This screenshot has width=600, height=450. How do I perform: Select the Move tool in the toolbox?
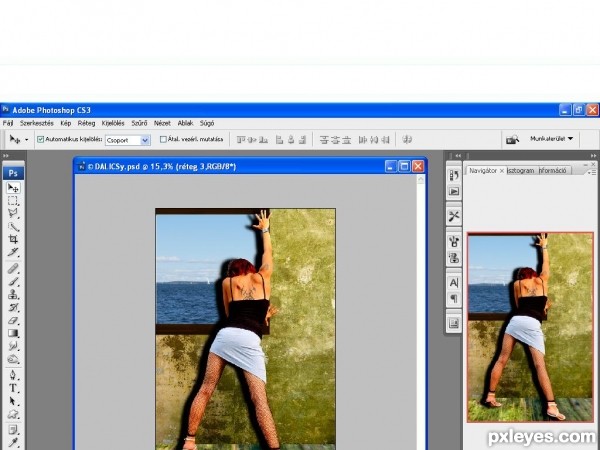(13, 188)
